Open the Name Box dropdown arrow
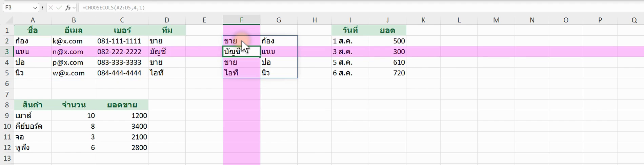This screenshot has height=165, width=644. (x=35, y=7)
